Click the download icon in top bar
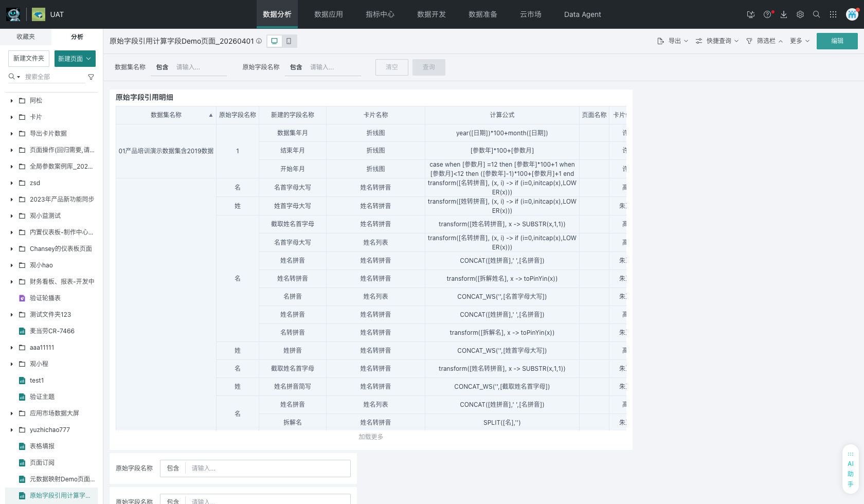 784,14
